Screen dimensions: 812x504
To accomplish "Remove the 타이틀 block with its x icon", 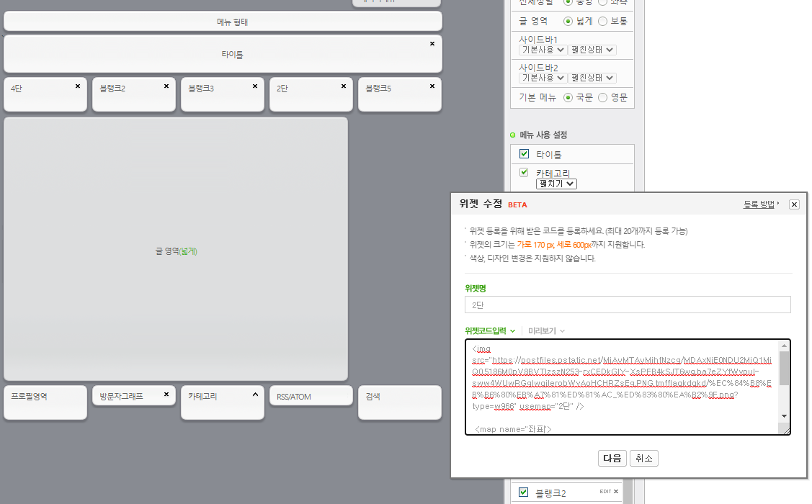I will [x=432, y=44].
